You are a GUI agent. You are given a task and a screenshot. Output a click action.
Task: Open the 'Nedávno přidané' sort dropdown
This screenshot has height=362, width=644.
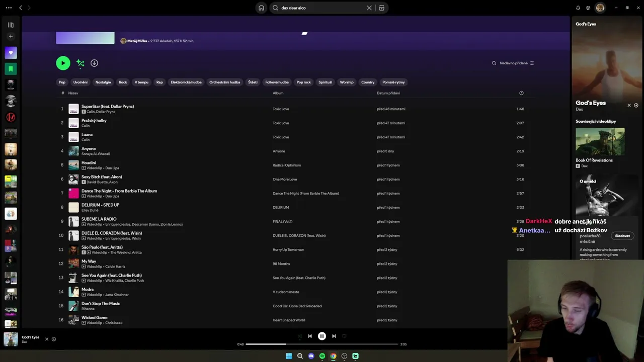pos(517,63)
